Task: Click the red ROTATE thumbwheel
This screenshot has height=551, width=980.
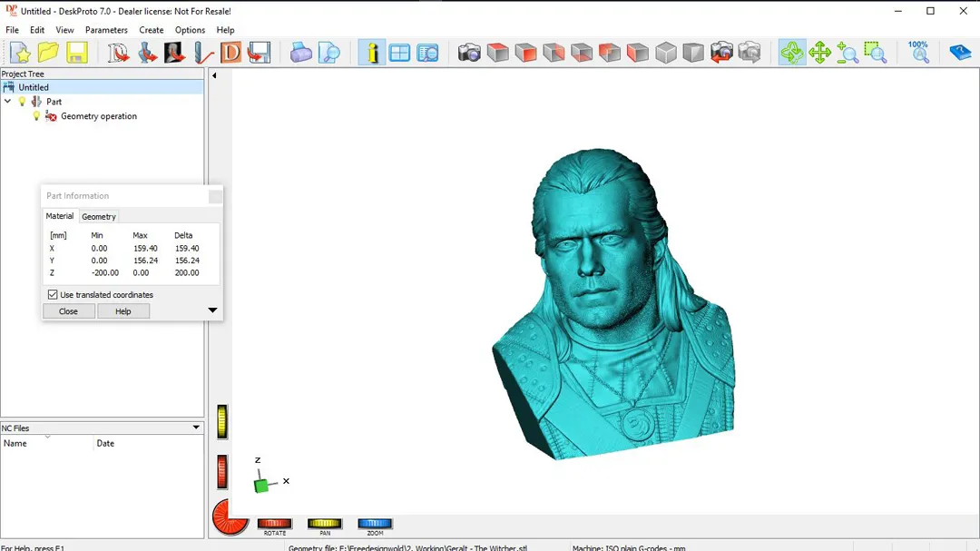Action: (x=275, y=524)
